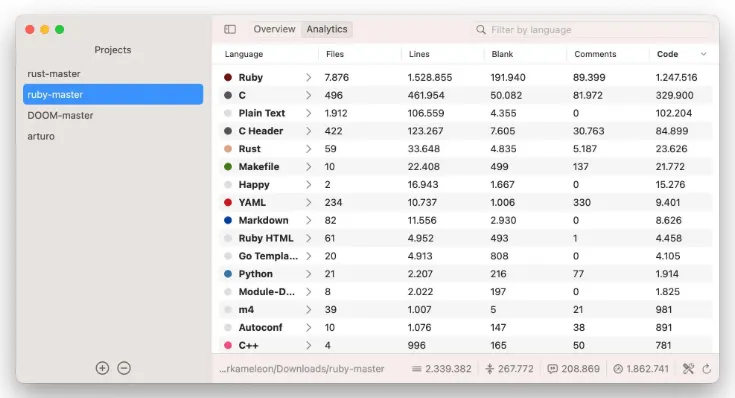Viewport: 735px width, 398px height.
Task: Sort by Files column header
Action: point(335,54)
